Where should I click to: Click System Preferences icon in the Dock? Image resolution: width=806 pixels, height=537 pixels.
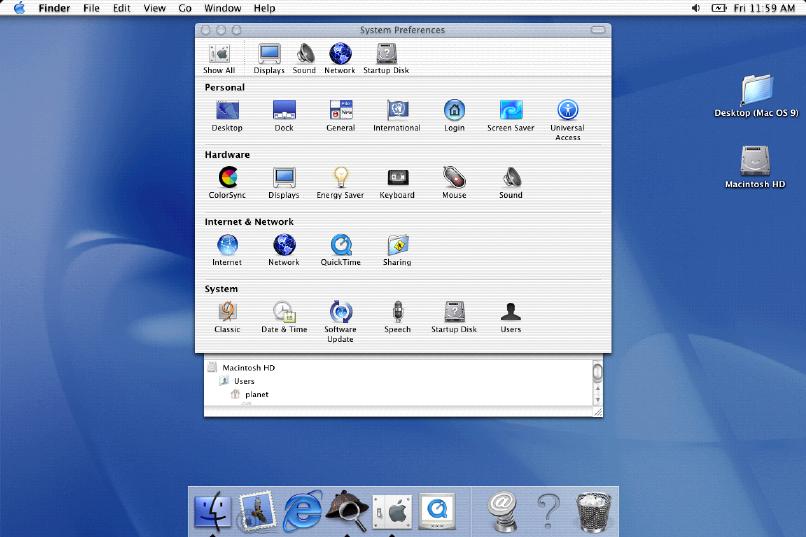pyautogui.click(x=392, y=511)
